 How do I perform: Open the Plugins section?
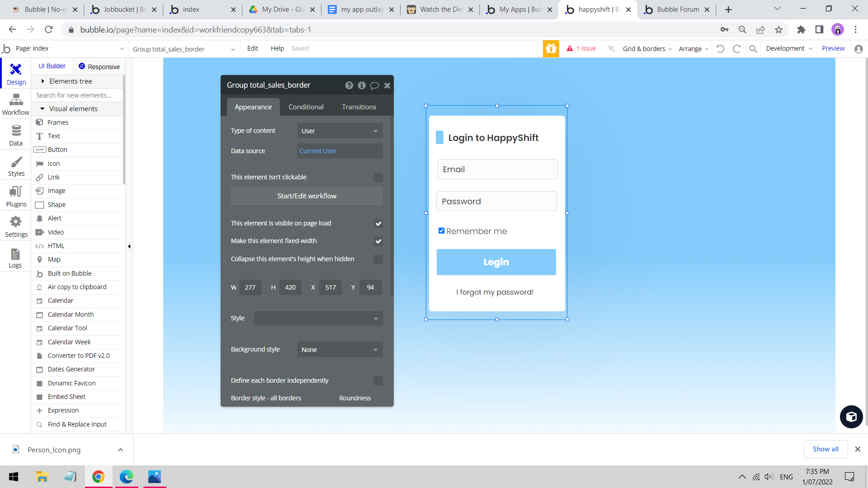(15, 196)
